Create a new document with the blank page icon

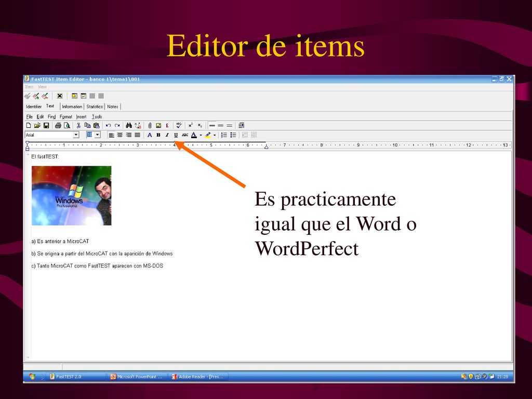point(29,126)
